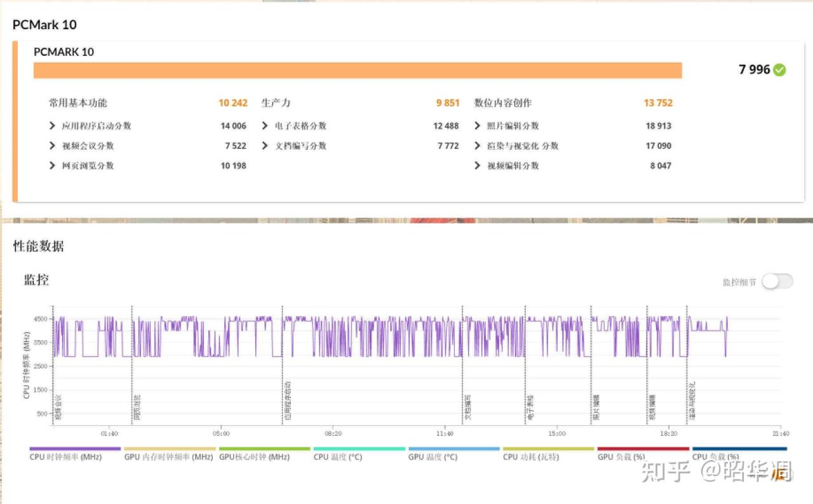Toggle the 监控细节 switch

point(777,282)
